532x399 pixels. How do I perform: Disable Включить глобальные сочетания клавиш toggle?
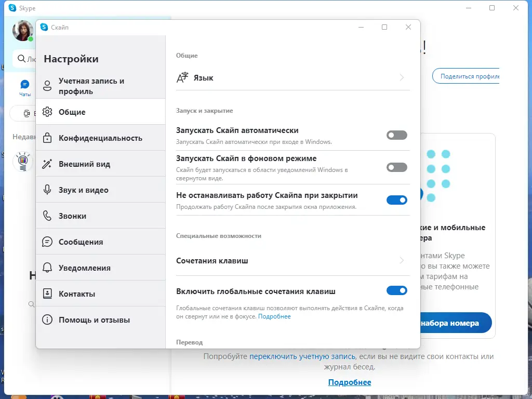(396, 290)
